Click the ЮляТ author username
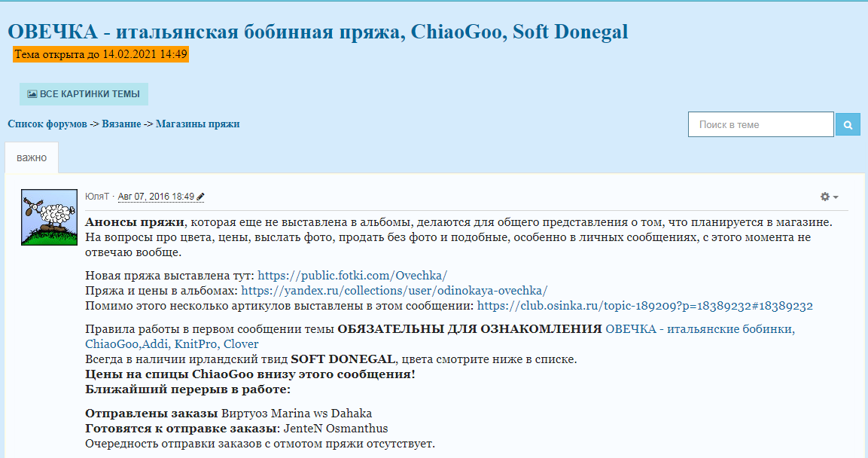This screenshot has width=868, height=458. point(97,197)
